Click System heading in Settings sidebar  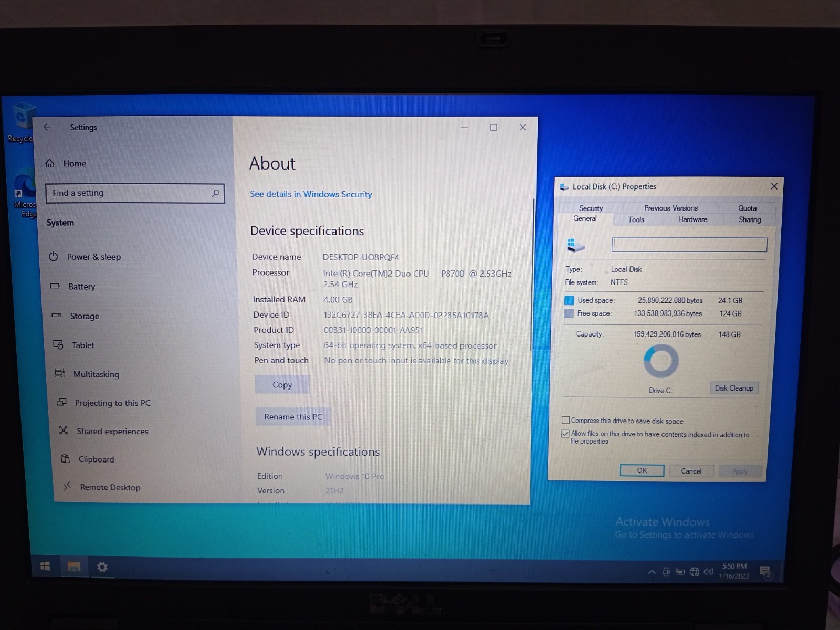click(60, 223)
